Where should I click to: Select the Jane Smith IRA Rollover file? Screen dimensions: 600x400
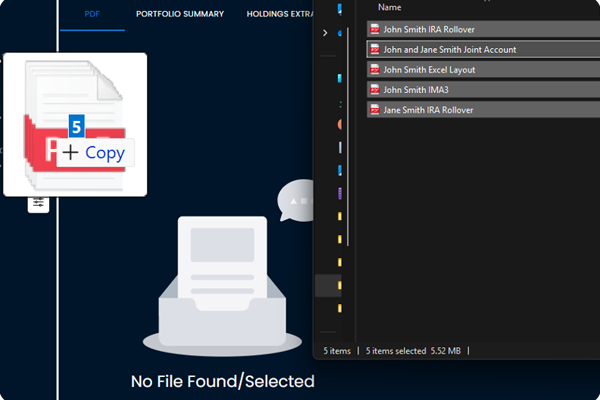[x=483, y=110]
